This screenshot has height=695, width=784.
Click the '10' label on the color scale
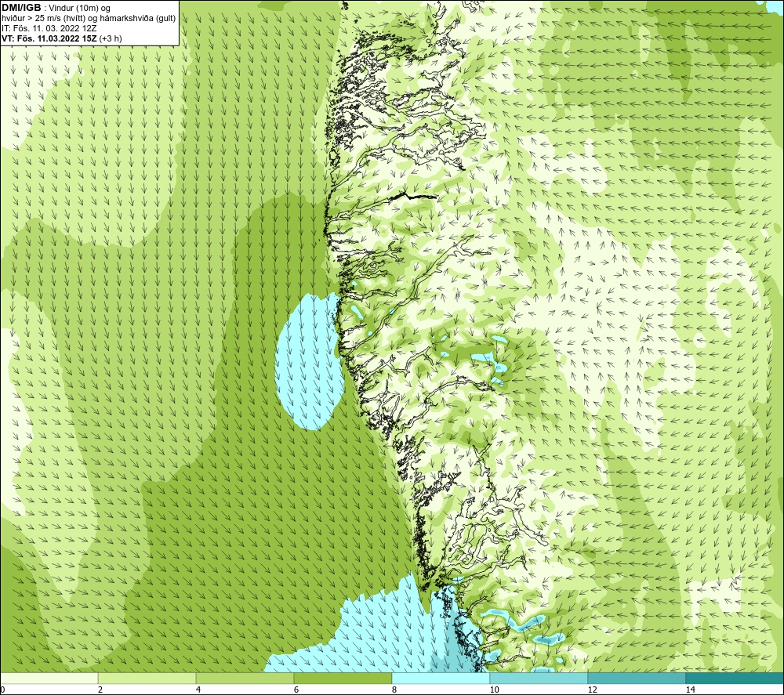click(494, 690)
